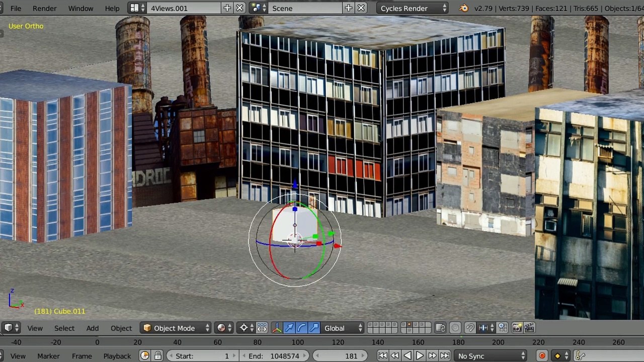
Task: Click the Blender logo icon in the info header
Action: [x=464, y=8]
